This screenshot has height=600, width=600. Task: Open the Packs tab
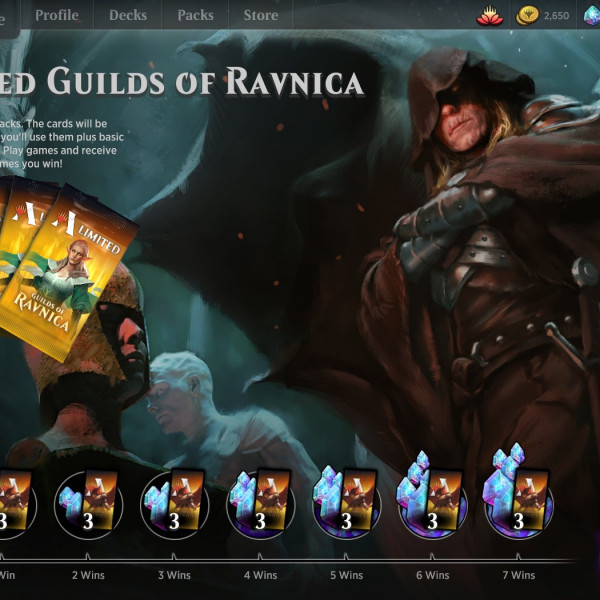coord(195,15)
